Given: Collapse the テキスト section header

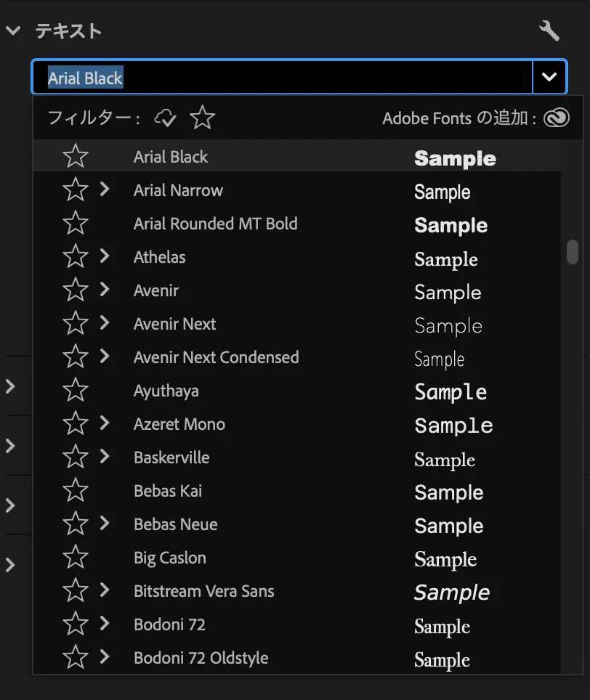Looking at the screenshot, I should click(x=12, y=30).
